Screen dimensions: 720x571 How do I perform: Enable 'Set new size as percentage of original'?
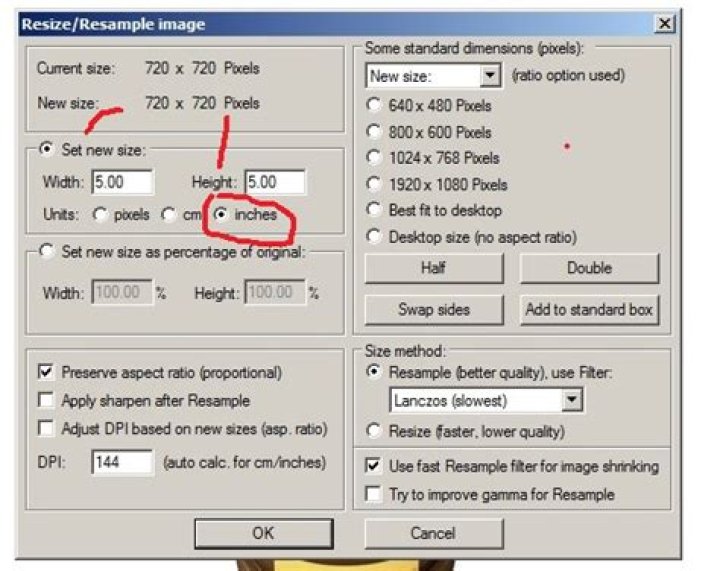pyautogui.click(x=45, y=252)
